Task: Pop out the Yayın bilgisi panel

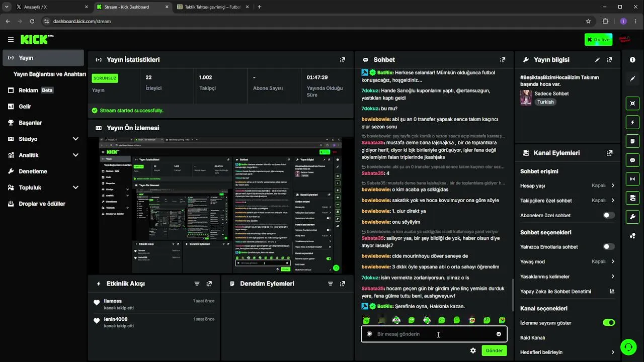Action: 610,60
